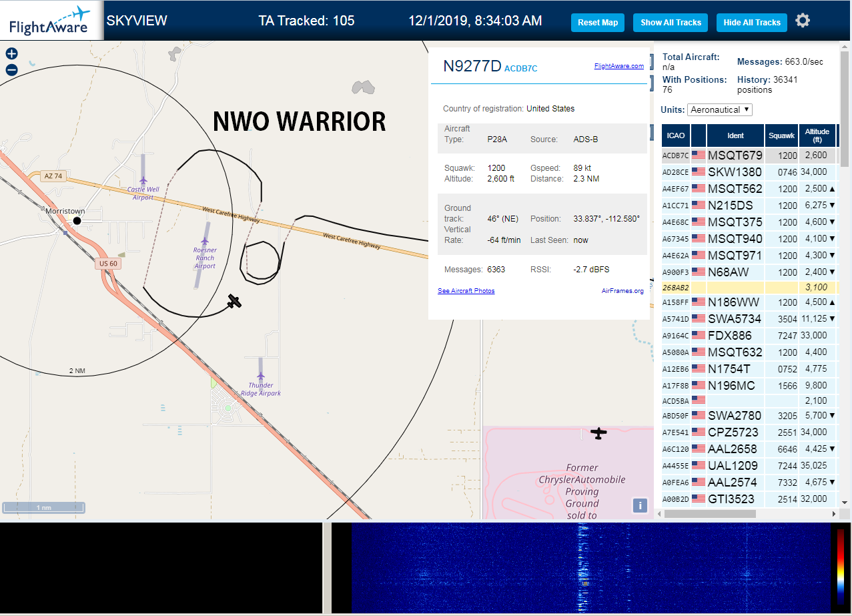Select the MSQT562 aircraft row
The height and width of the screenshot is (616, 852).
click(x=749, y=189)
